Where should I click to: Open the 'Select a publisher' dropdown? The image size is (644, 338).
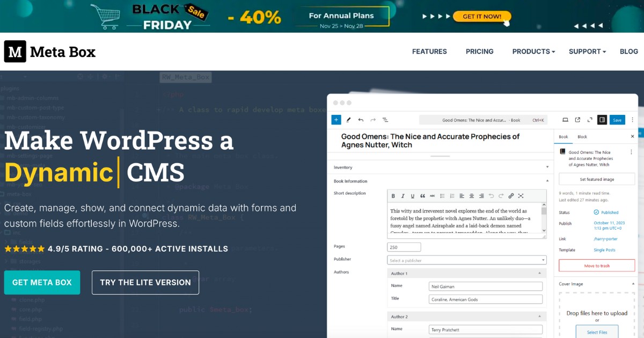coord(466,260)
